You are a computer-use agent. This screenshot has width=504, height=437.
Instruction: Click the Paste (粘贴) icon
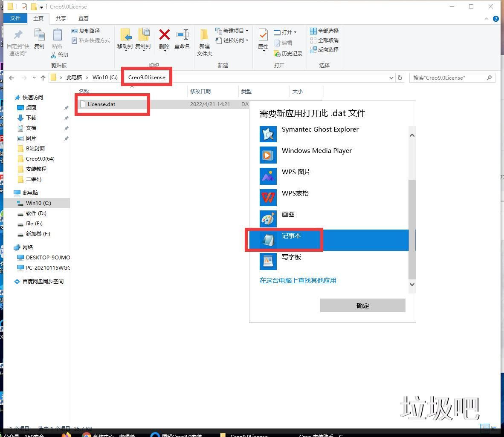[x=57, y=35]
